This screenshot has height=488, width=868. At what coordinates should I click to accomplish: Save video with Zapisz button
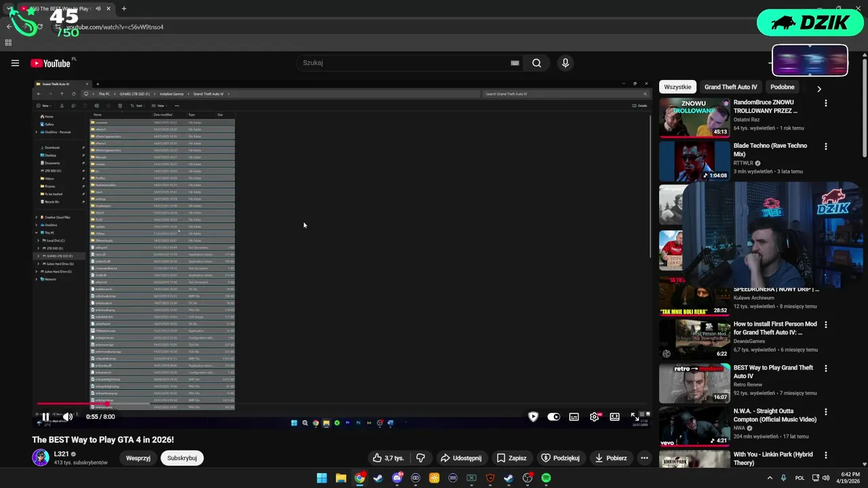[511, 458]
